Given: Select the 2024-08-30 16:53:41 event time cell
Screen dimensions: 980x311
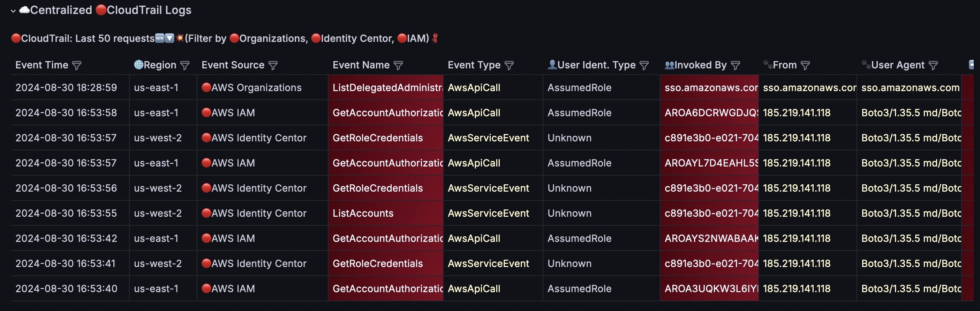Looking at the screenshot, I should pos(70,264).
